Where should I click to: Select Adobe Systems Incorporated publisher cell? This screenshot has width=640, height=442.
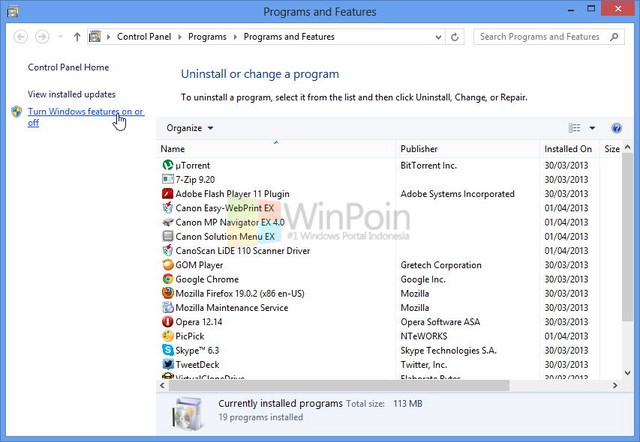pos(458,194)
